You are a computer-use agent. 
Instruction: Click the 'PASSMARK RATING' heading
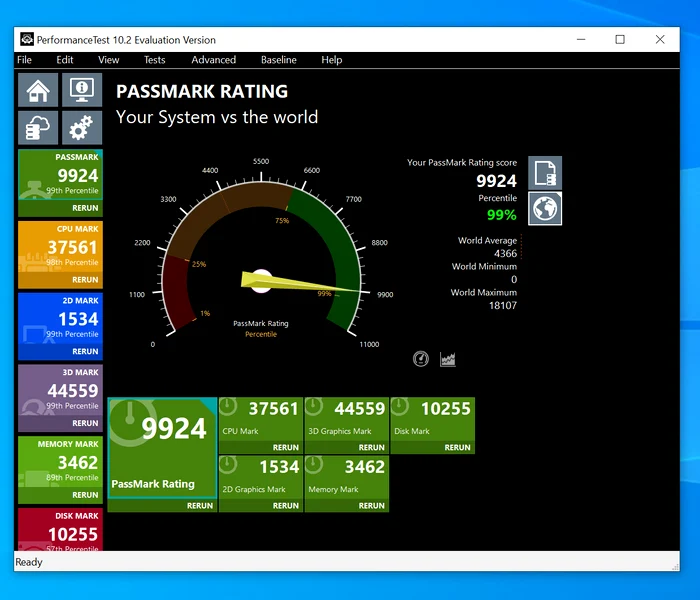pyautogui.click(x=202, y=91)
